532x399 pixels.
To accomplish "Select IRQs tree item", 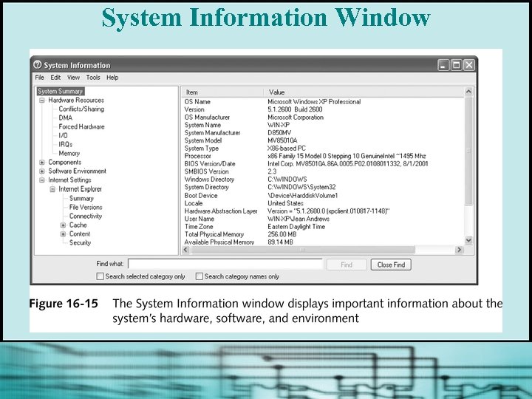I will [66, 144].
